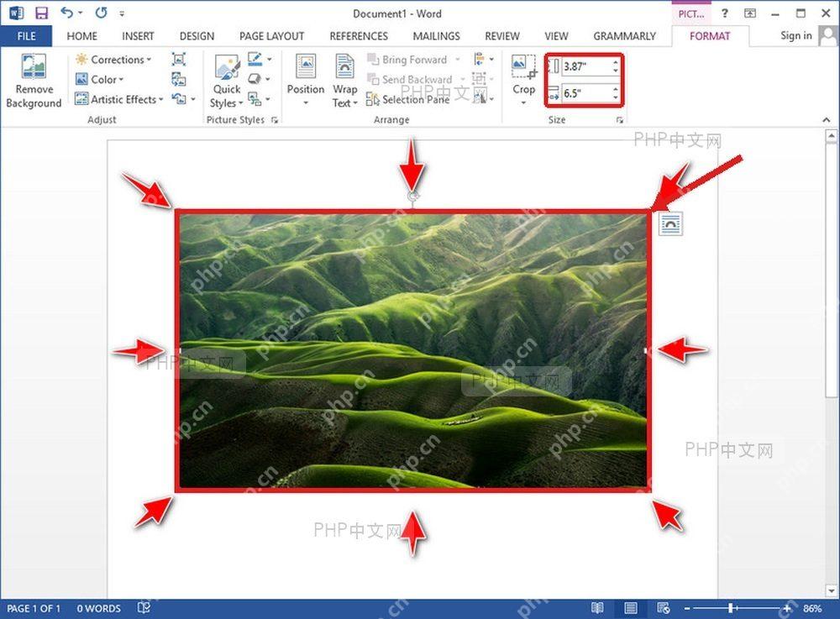
Task: Click the Picture Border pen icon
Action: click(255, 59)
